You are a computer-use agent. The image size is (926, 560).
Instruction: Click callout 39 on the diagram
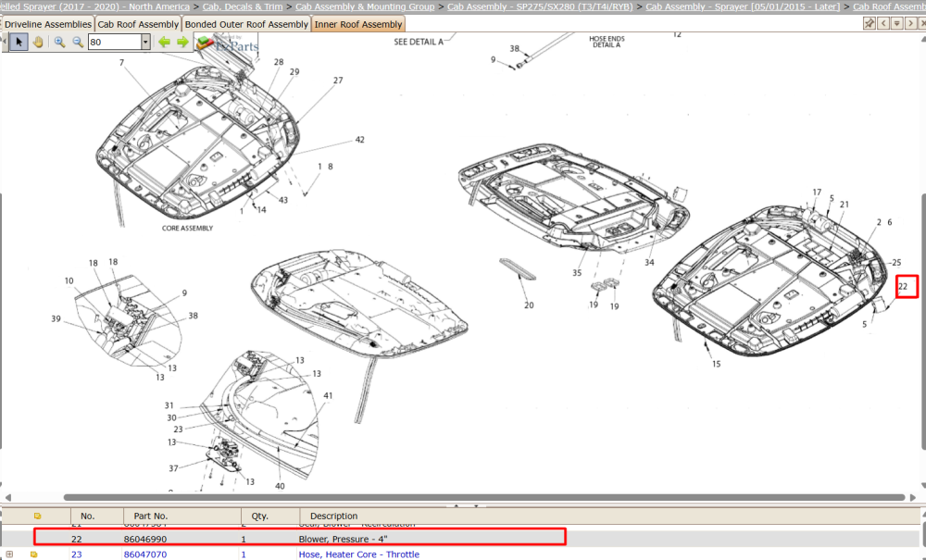click(56, 318)
